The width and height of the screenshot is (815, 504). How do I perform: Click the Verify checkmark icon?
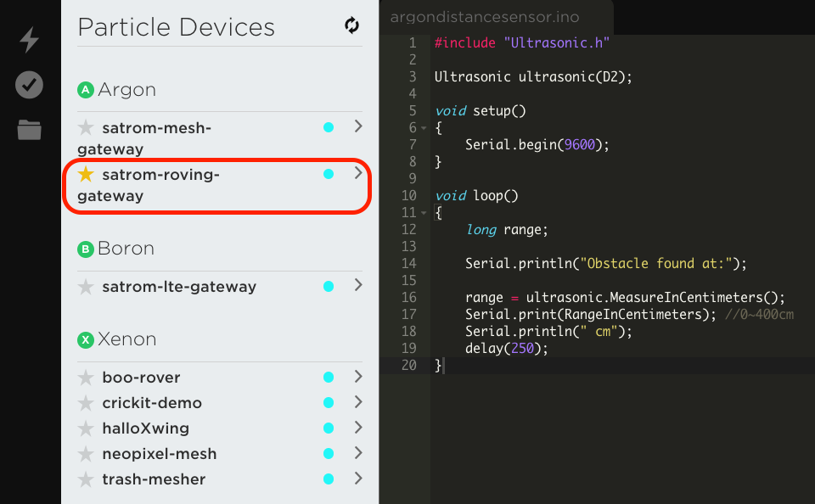coord(29,85)
